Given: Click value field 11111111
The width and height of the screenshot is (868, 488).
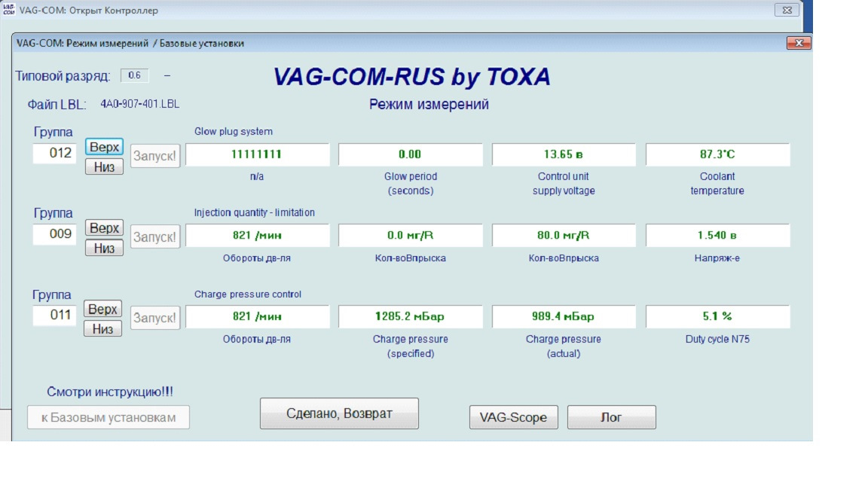Looking at the screenshot, I should [x=258, y=154].
